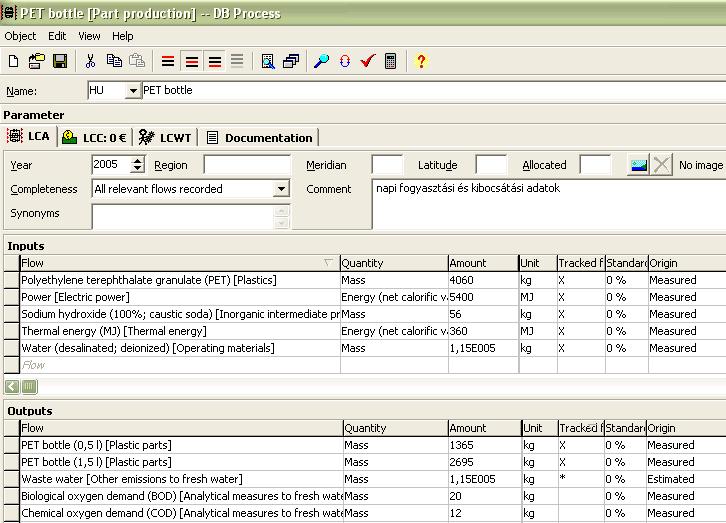The image size is (726, 523).
Task: Click the Paste clipboard icon
Action: (x=137, y=61)
